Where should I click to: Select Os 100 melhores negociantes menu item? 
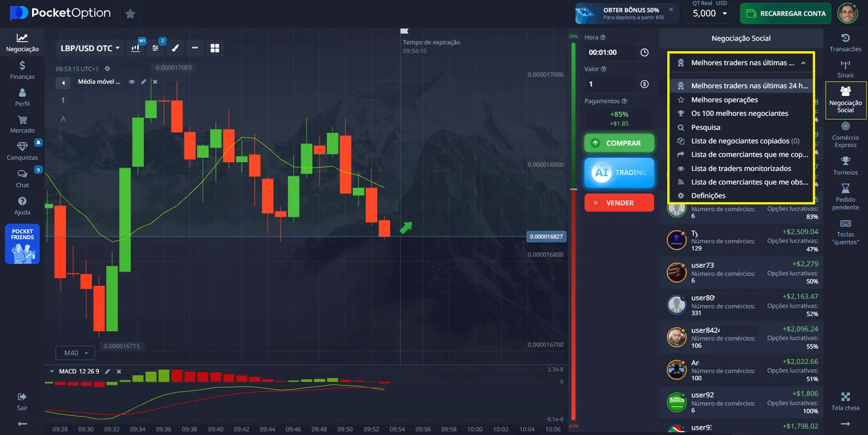click(x=739, y=113)
